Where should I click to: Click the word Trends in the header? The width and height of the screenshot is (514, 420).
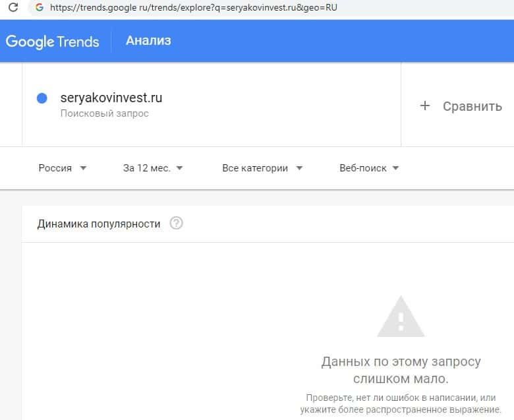coord(78,42)
